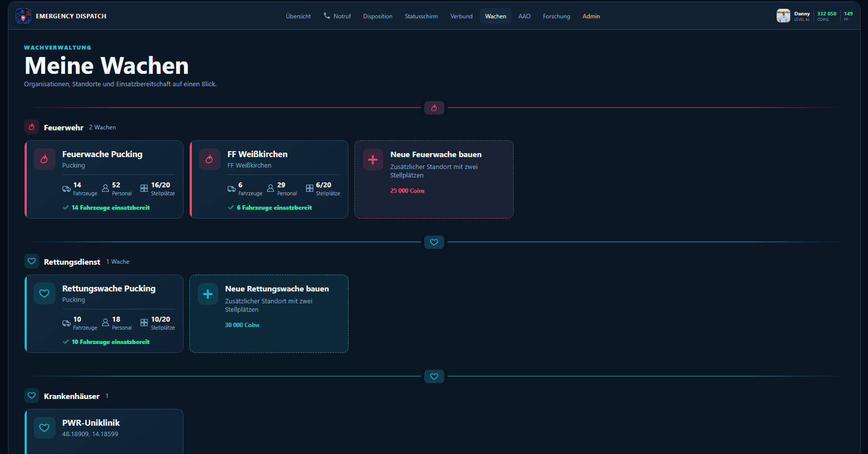The width and height of the screenshot is (868, 454).
Task: Click the plus icon for Neue Rettungswache
Action: pyautogui.click(x=208, y=294)
